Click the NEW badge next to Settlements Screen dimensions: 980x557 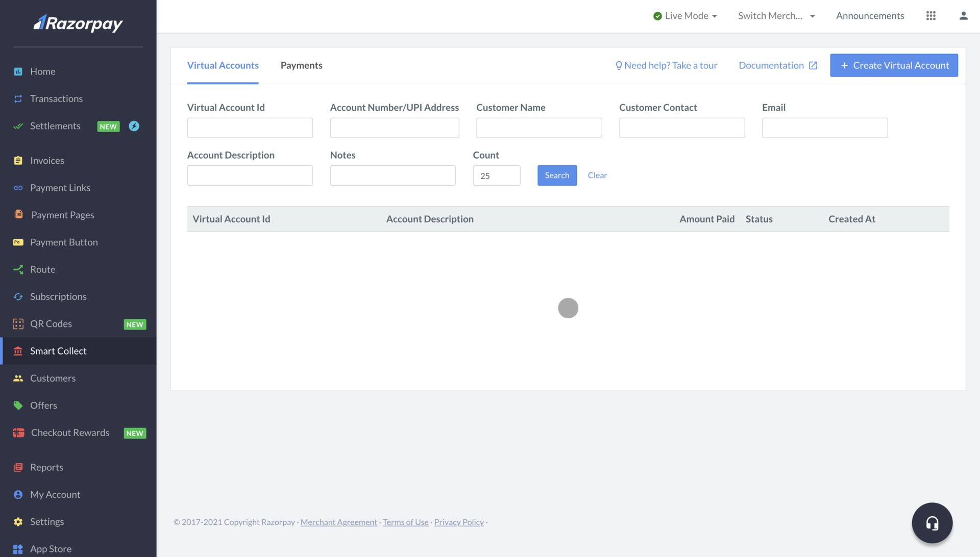pos(108,126)
